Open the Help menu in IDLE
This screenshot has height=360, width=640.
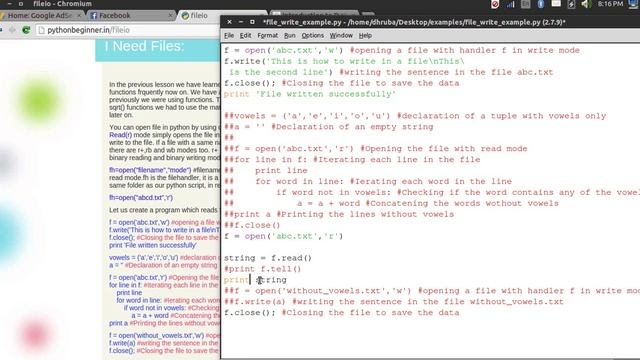click(365, 36)
